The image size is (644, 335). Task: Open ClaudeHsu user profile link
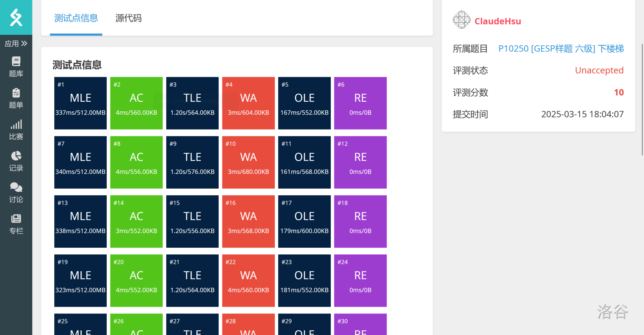pos(498,21)
